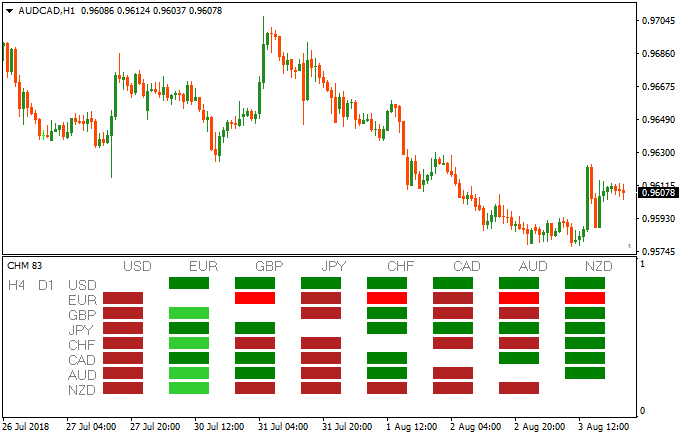Click the AUDCAD,H1 chart symbol label

coord(38,11)
